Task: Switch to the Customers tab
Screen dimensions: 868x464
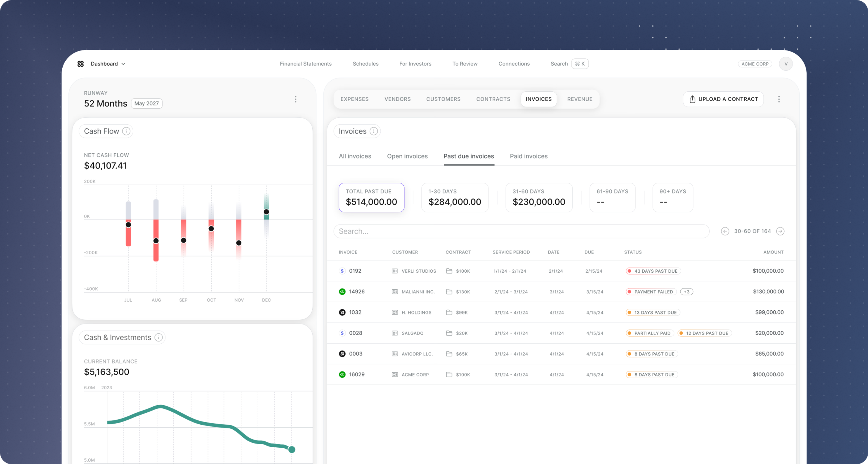Action: [x=443, y=99]
